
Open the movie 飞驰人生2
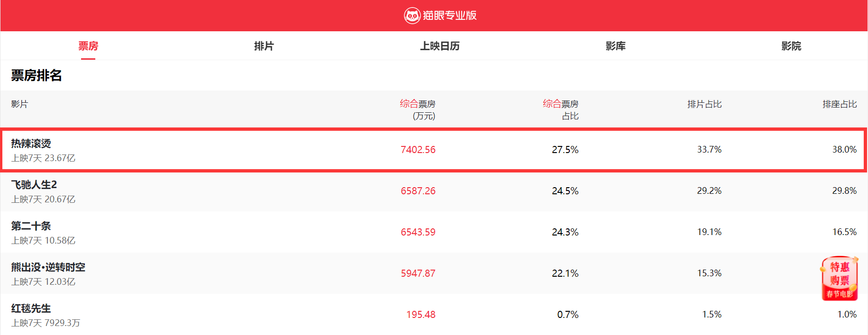34,185
